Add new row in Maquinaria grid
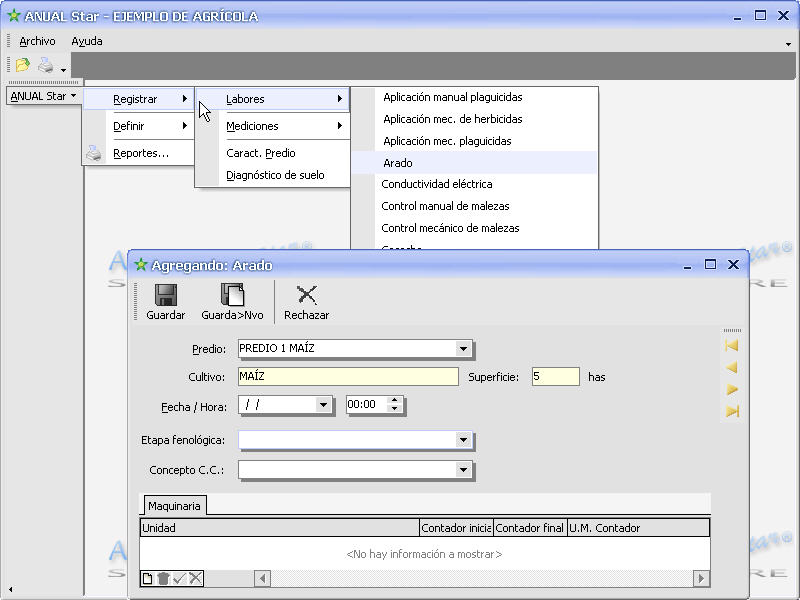This screenshot has height=600, width=800. pyautogui.click(x=147, y=578)
